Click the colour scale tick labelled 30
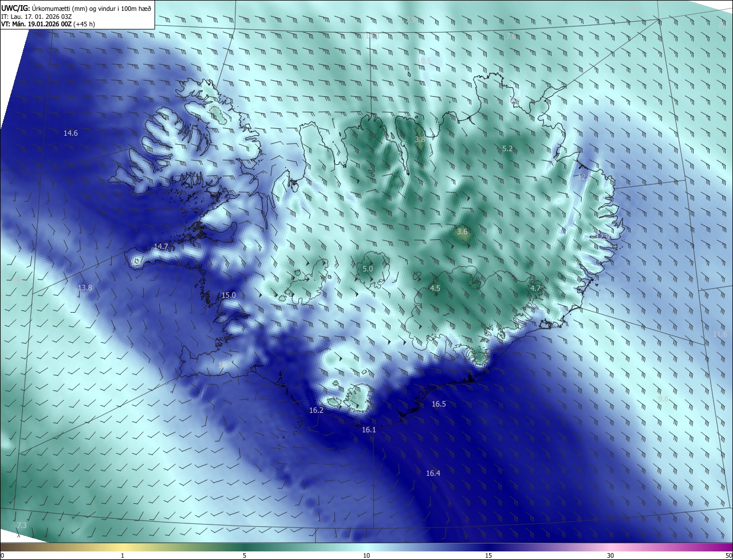Viewport: 733px width, 560px height. pos(610,555)
